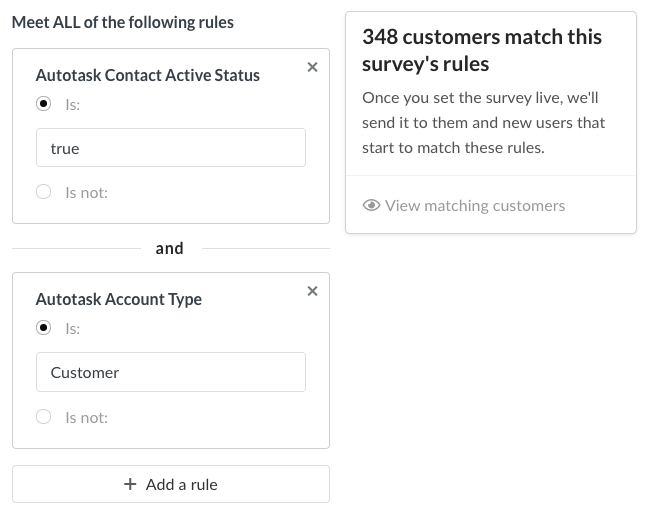The width and height of the screenshot is (647, 512).
Task: Click the "Once you set the survey live" description
Action: (x=483, y=123)
